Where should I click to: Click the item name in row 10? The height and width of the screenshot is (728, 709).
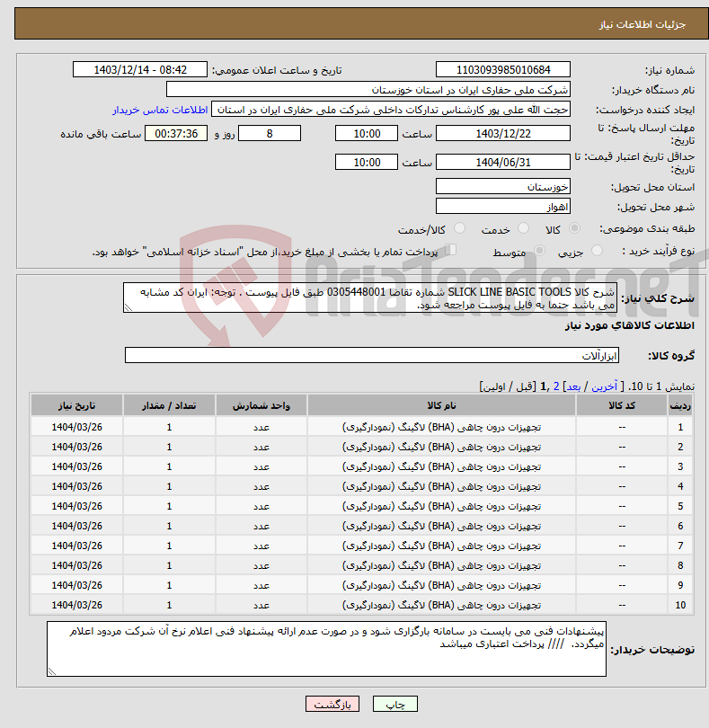441,605
